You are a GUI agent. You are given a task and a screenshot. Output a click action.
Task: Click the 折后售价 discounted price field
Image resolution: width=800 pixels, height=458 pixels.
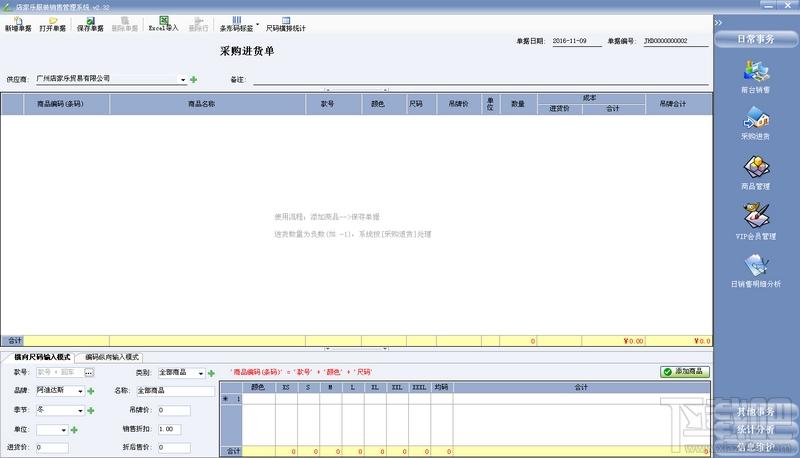click(174, 448)
